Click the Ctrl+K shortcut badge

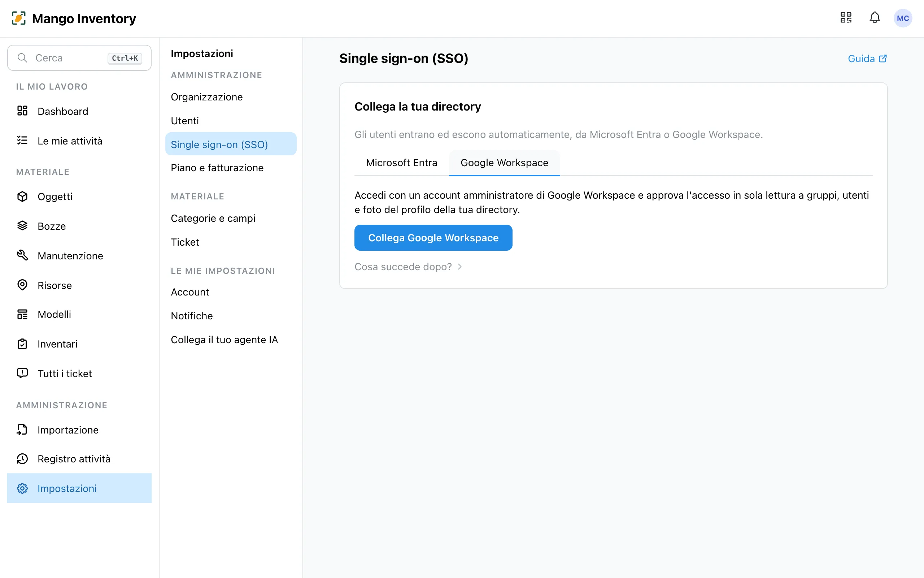pyautogui.click(x=125, y=58)
